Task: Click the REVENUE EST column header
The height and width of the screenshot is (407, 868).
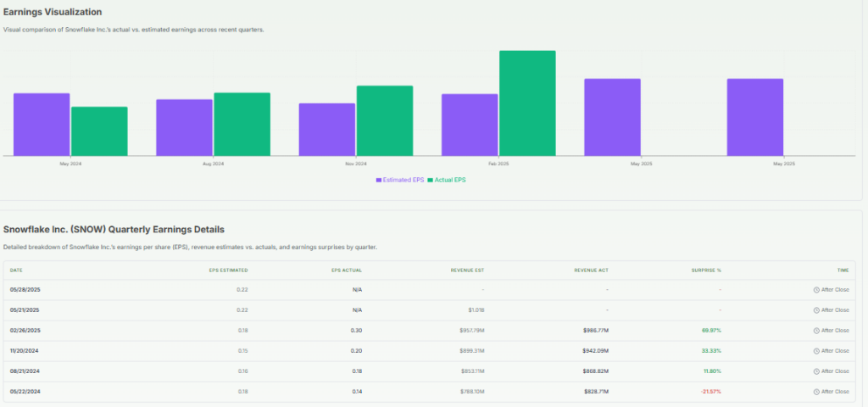Action: (x=467, y=270)
